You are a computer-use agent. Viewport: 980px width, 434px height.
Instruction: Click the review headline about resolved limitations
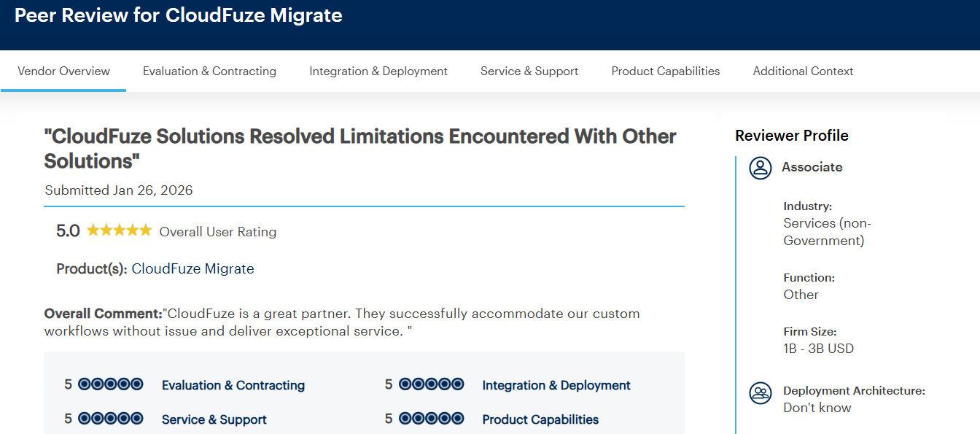pyautogui.click(x=361, y=148)
